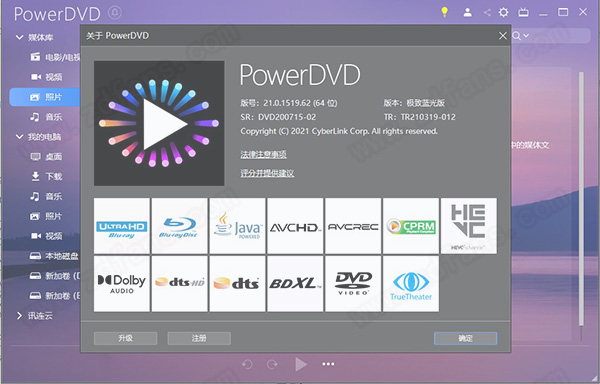Click the play button in bottom bar
Image resolution: width=600 pixels, height=384 pixels.
[x=301, y=364]
